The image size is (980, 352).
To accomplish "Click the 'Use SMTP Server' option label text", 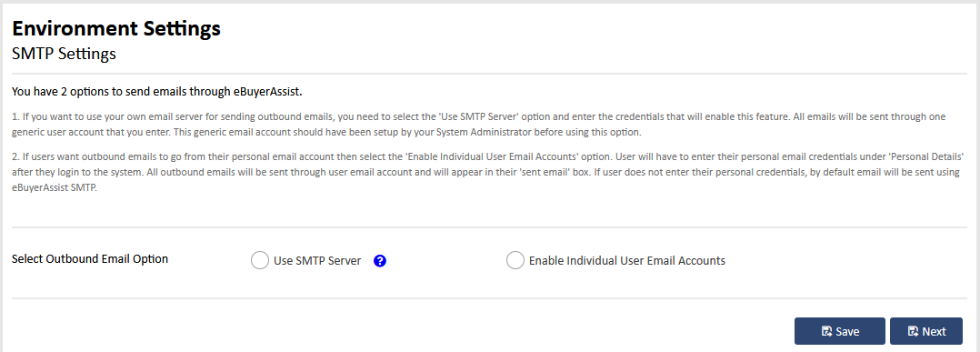I will (317, 261).
